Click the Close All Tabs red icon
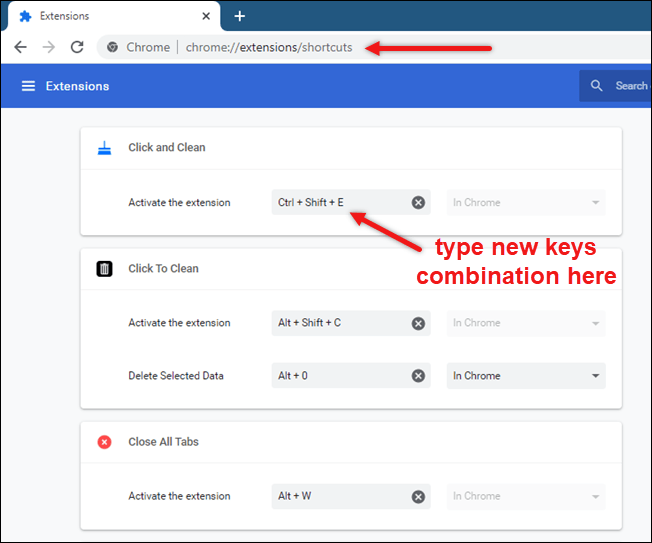Screen dimensions: 652x543 (104, 442)
